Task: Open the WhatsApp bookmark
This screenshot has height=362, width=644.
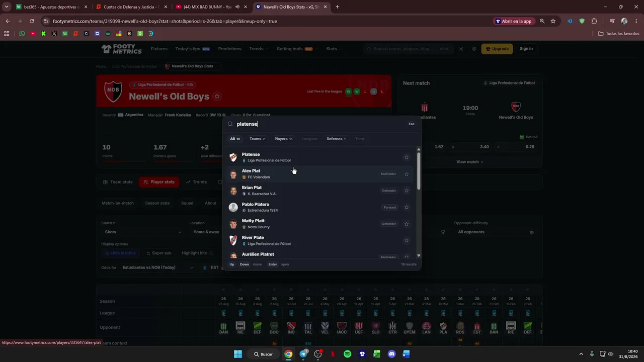Action: (22, 34)
